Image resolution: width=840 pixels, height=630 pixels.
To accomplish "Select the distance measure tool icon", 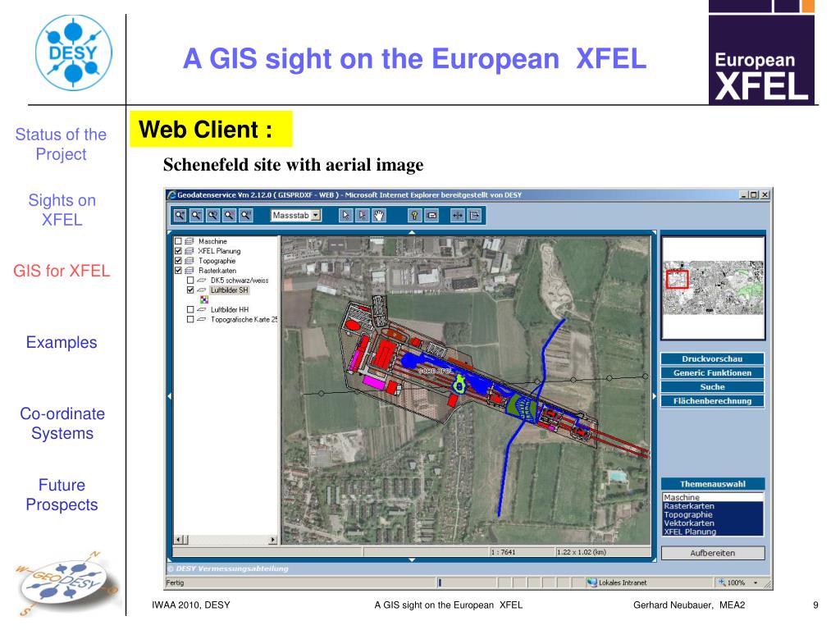I will [459, 216].
